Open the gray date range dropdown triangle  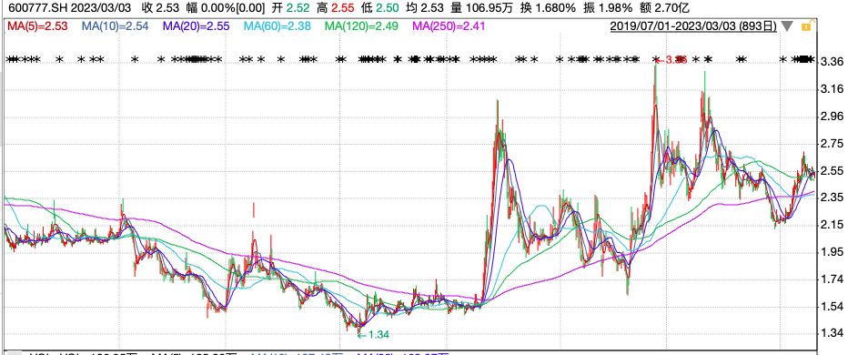click(788, 26)
